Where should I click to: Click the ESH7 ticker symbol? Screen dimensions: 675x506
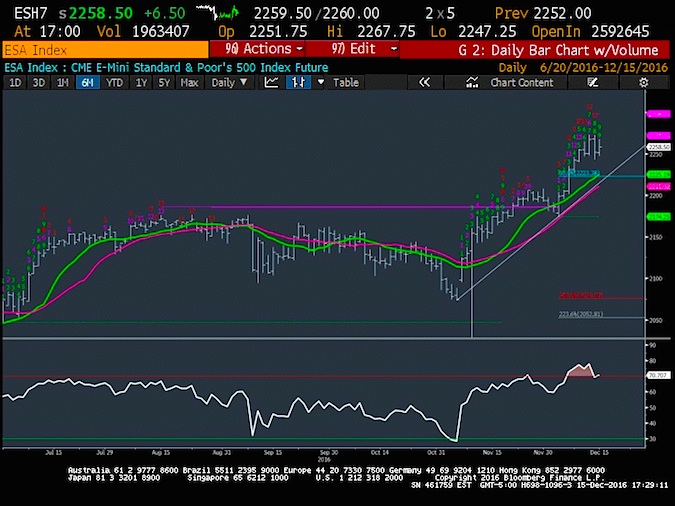(31, 13)
